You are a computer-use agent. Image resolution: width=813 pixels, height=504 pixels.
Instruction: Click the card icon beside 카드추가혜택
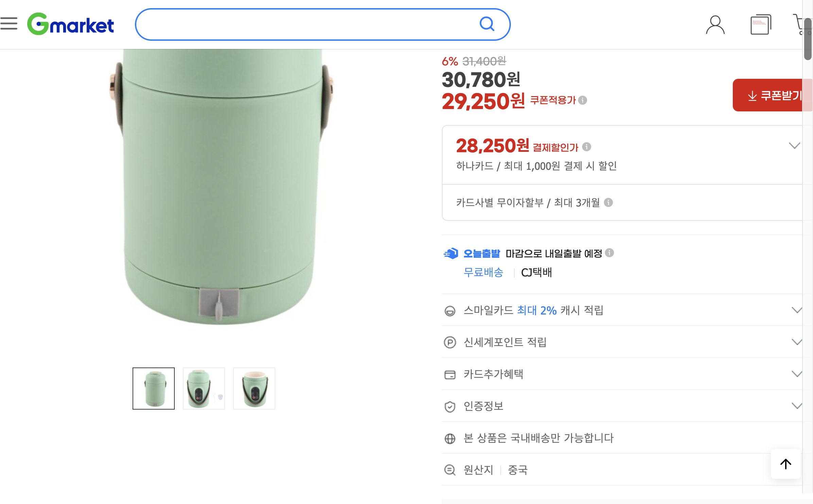[450, 374]
